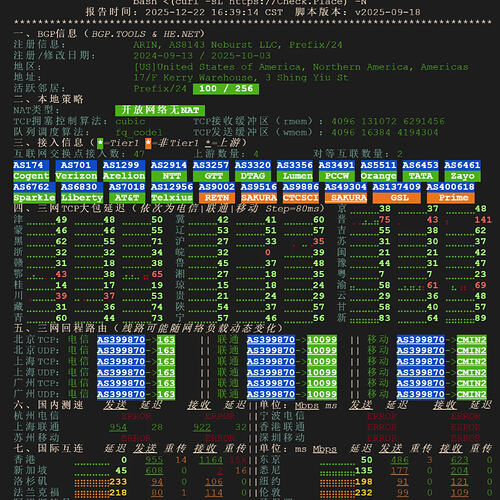Click the green 100 / 256 badge

tap(226, 89)
